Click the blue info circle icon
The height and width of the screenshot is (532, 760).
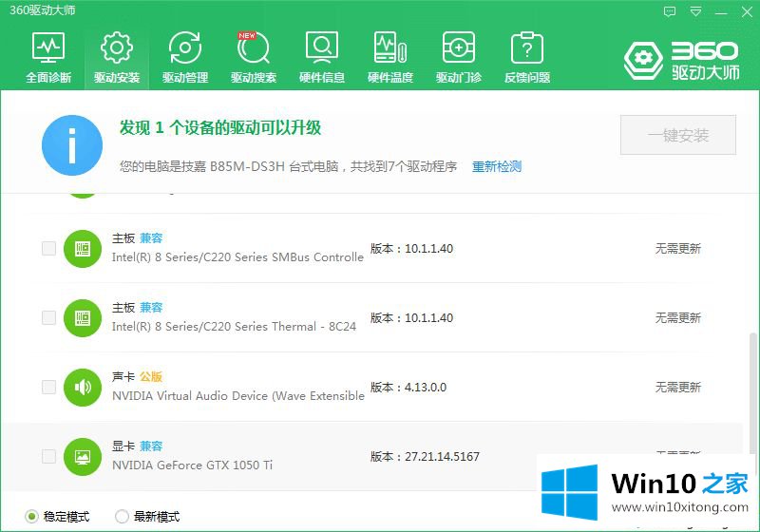(72, 144)
